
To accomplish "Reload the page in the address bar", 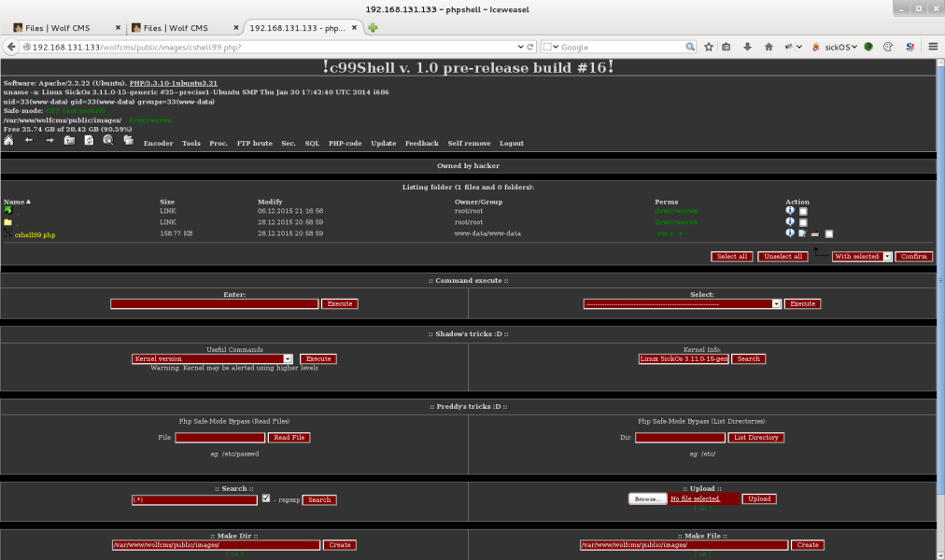I will click(530, 47).
